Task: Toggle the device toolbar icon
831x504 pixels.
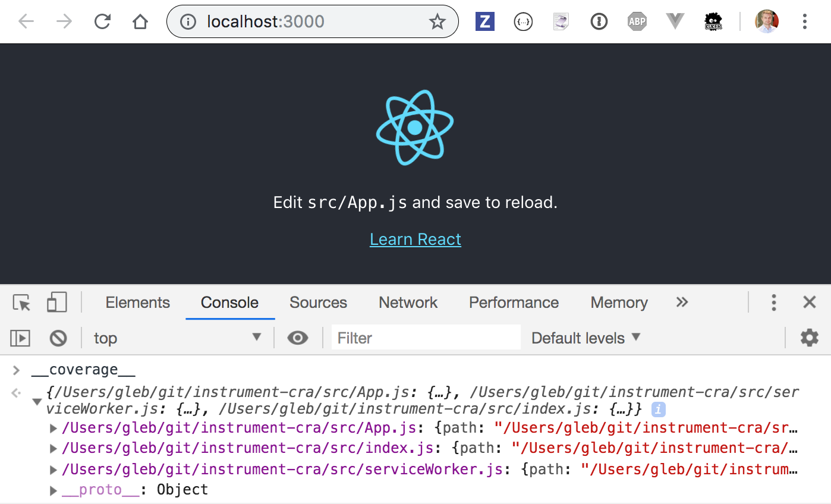Action: (56, 303)
